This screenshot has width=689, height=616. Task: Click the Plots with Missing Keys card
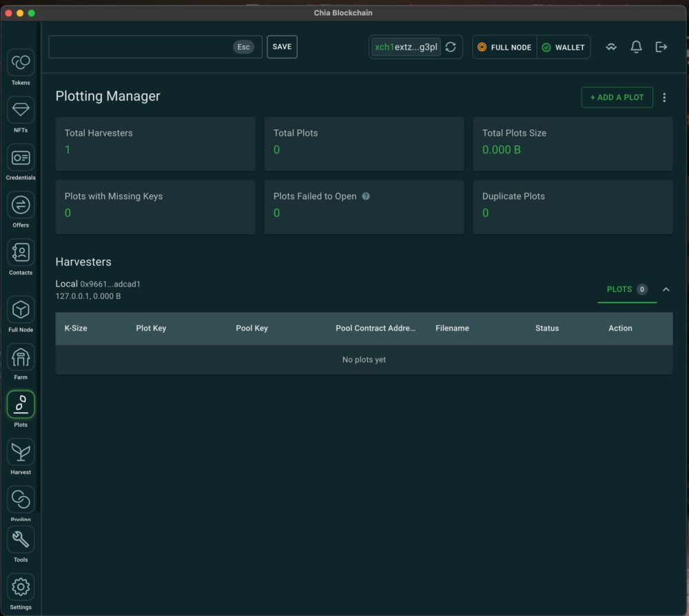[x=155, y=207]
